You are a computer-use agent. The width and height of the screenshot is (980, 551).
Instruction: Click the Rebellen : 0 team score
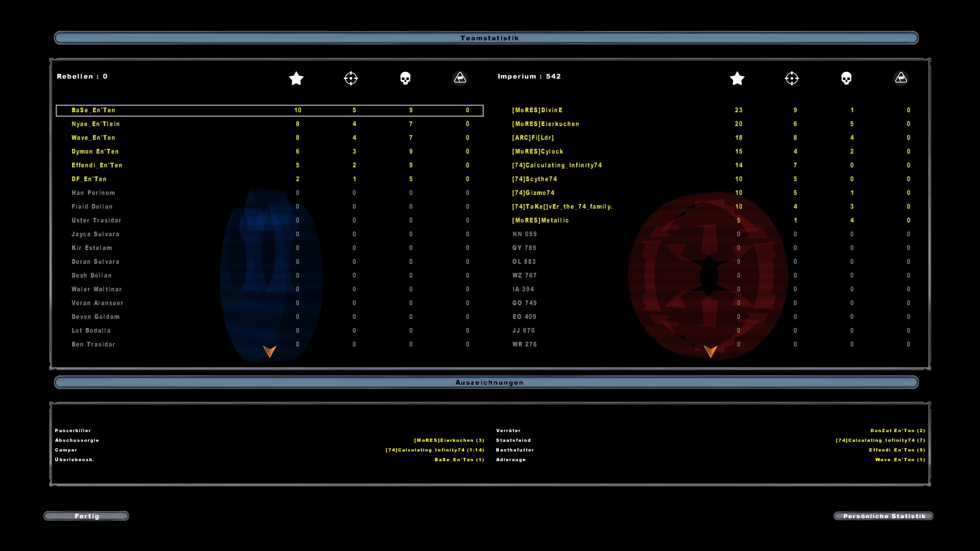coord(82,76)
